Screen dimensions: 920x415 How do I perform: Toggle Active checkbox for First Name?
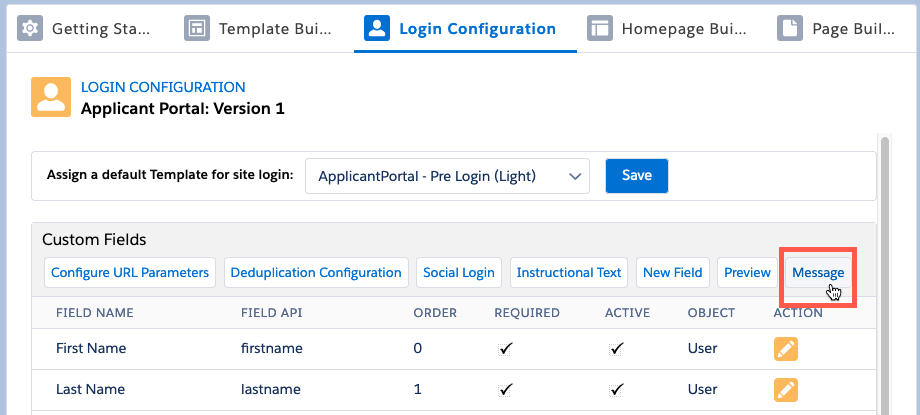pos(617,349)
